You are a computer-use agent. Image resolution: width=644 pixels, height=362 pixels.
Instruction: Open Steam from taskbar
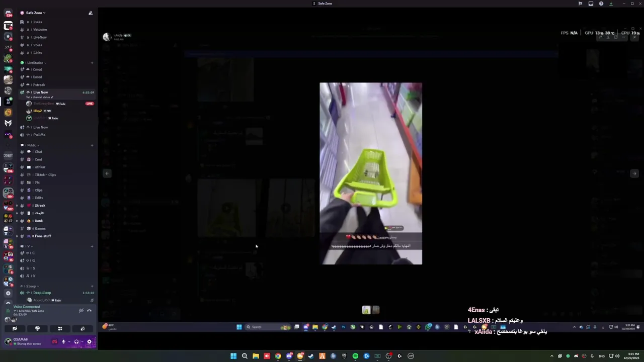(x=311, y=356)
